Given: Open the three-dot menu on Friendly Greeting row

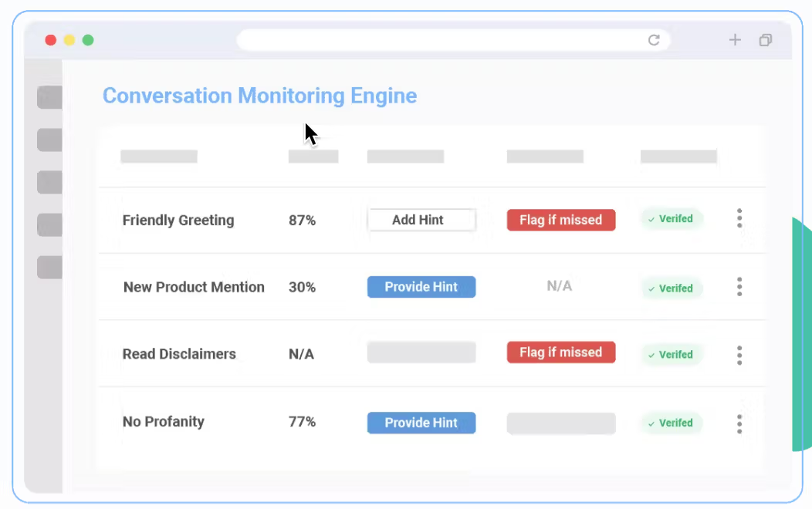Looking at the screenshot, I should (x=739, y=219).
